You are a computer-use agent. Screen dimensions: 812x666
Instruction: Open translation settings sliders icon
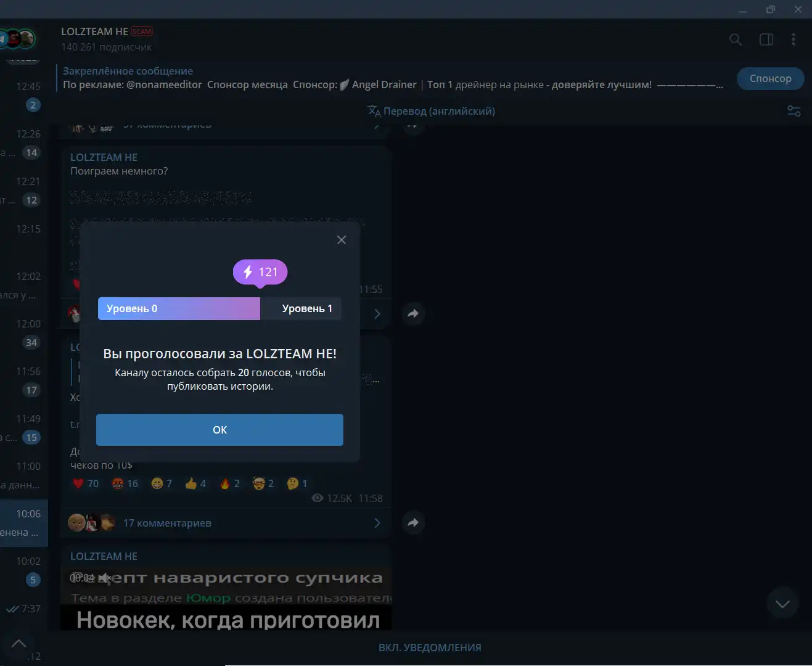point(794,111)
